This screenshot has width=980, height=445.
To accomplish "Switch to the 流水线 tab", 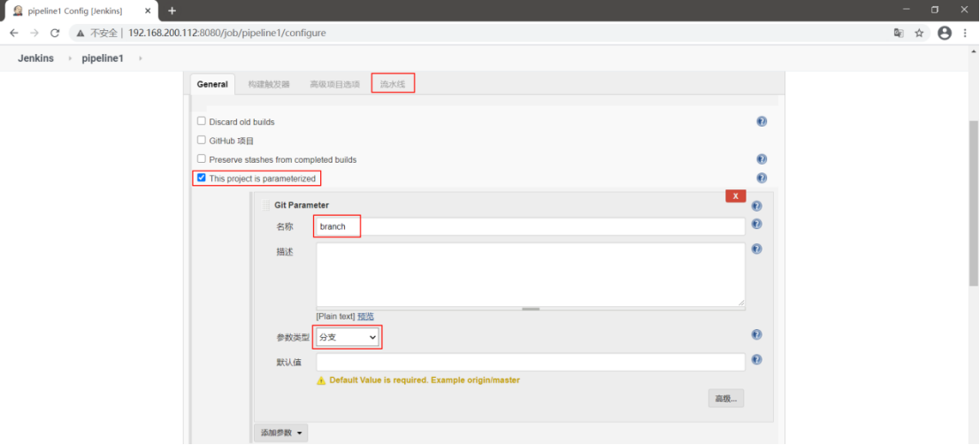I will (393, 84).
